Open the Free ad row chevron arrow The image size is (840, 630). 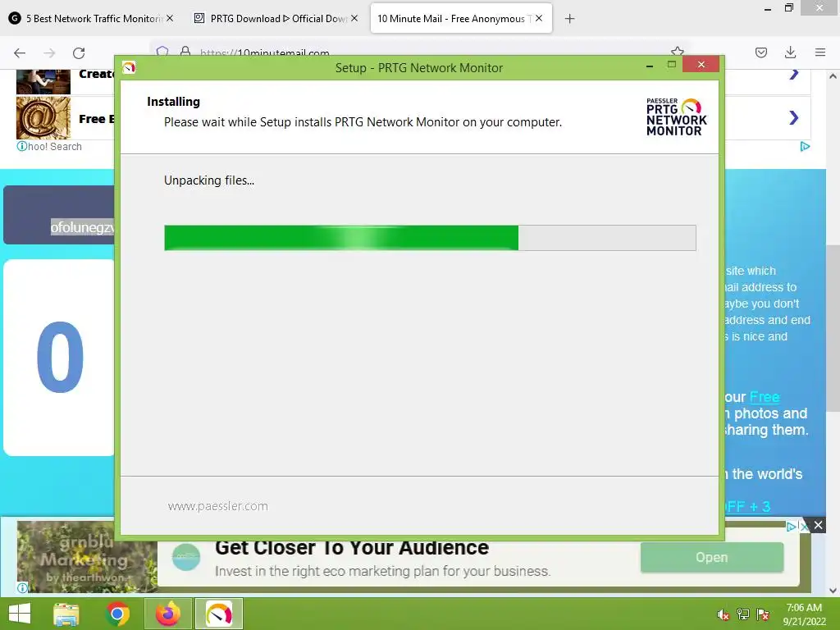pos(794,117)
